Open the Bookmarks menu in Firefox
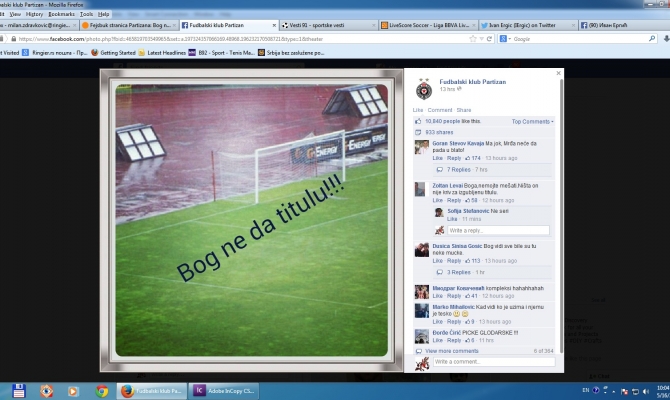 (x=63, y=15)
